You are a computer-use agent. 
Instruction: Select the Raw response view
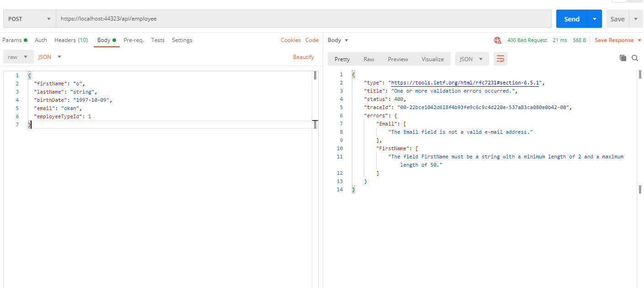point(369,59)
